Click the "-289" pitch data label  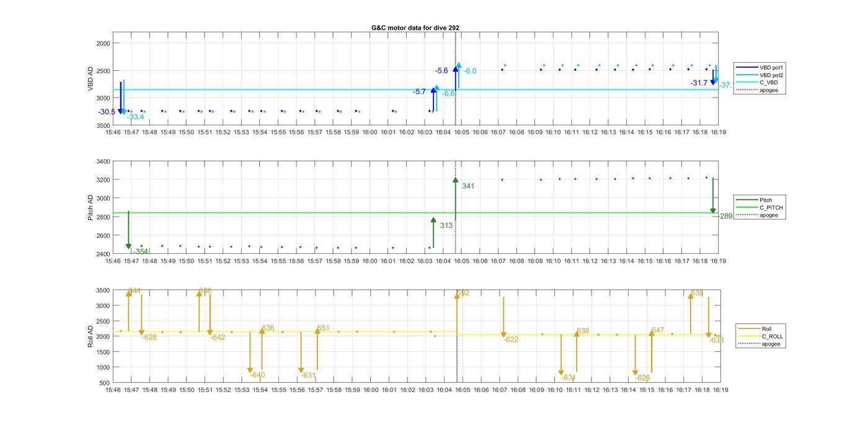click(726, 216)
